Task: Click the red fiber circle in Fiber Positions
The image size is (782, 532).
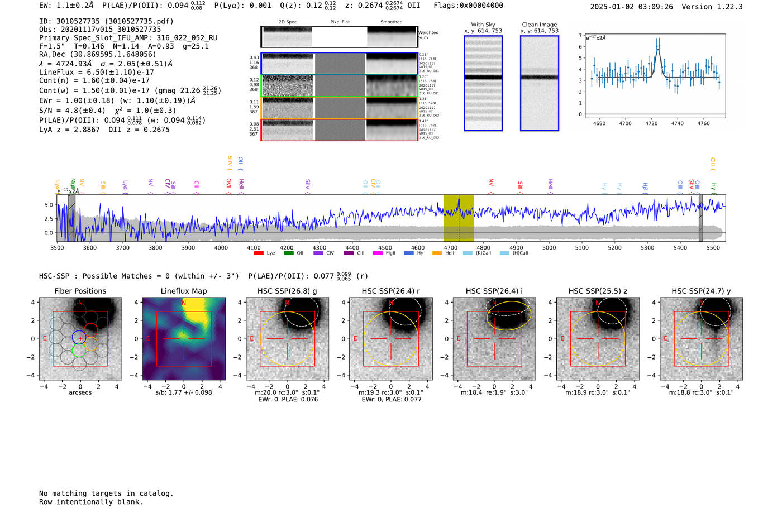Action: point(90,329)
